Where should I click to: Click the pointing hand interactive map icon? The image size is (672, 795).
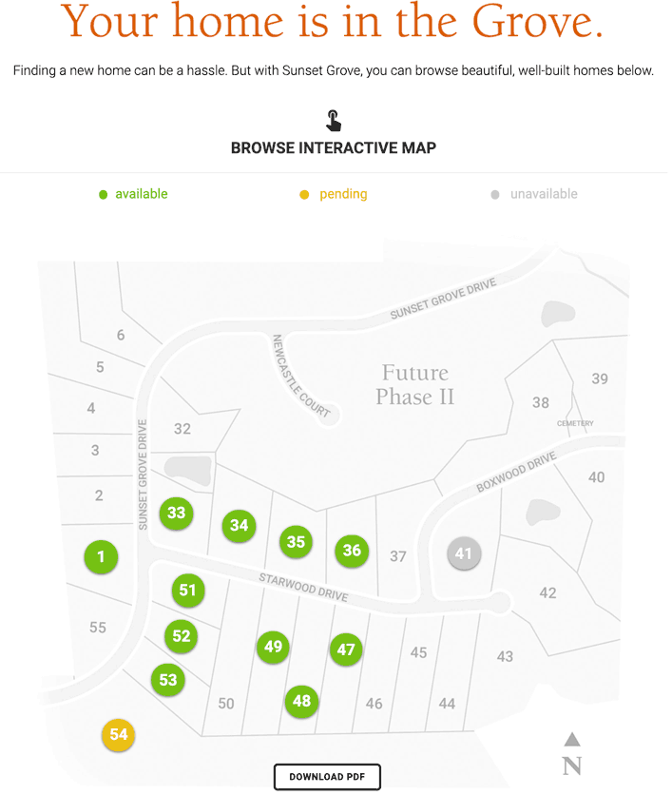pos(334,121)
